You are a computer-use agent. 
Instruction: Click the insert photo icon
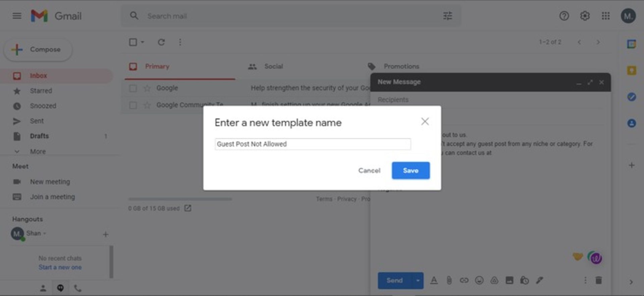coord(509,280)
